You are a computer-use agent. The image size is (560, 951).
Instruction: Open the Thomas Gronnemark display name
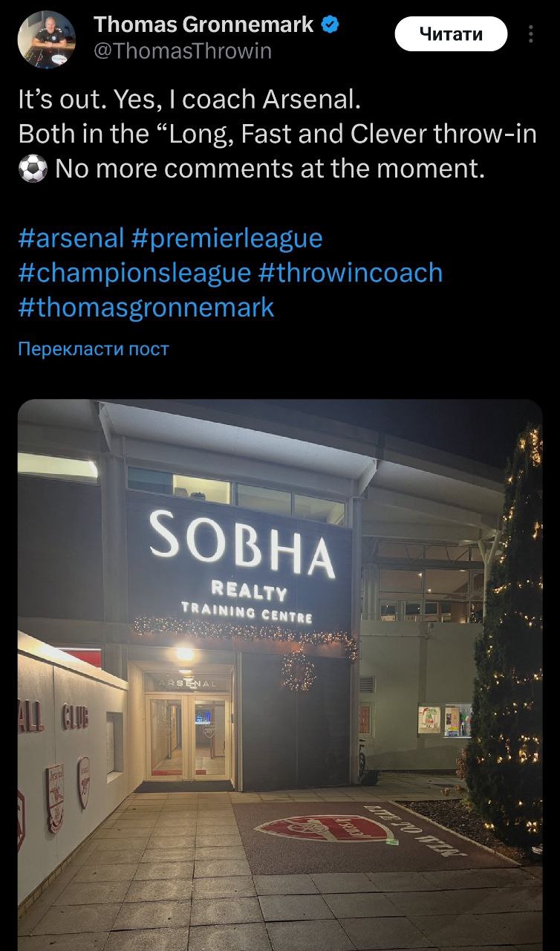204,25
